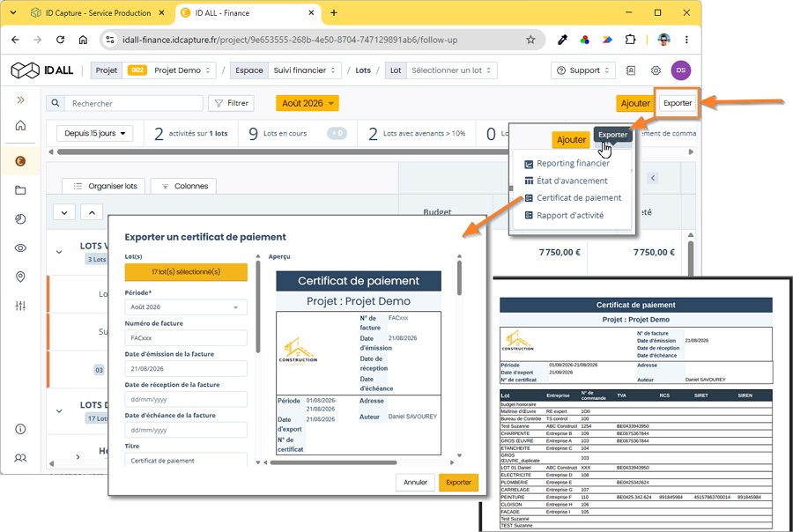Open the DS user avatar
Viewport: 793px width, 532px height.
[681, 70]
